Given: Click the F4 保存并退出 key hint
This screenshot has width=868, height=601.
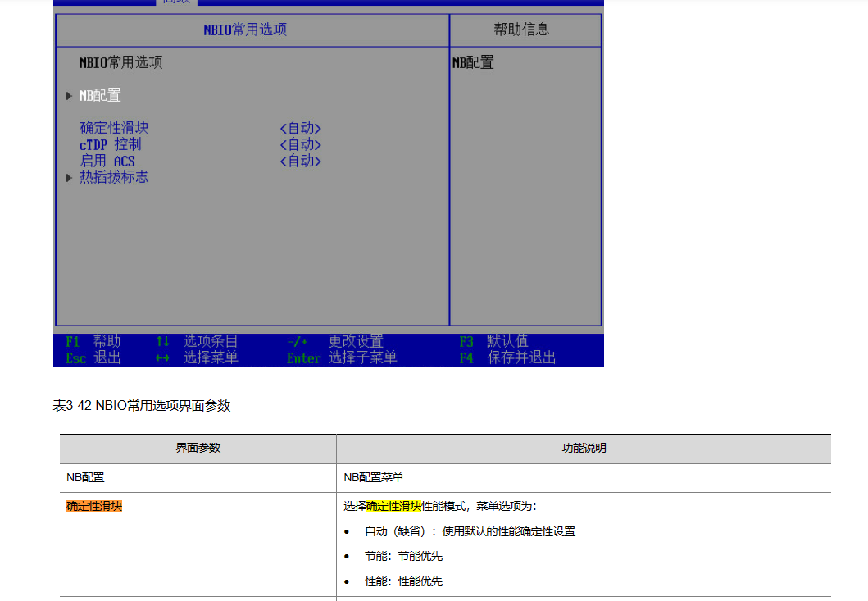Looking at the screenshot, I should [x=507, y=357].
